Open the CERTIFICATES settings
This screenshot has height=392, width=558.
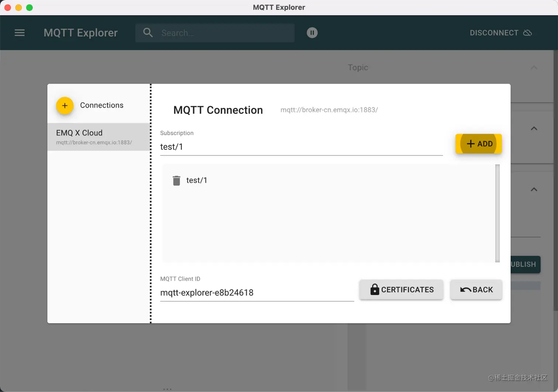click(401, 289)
